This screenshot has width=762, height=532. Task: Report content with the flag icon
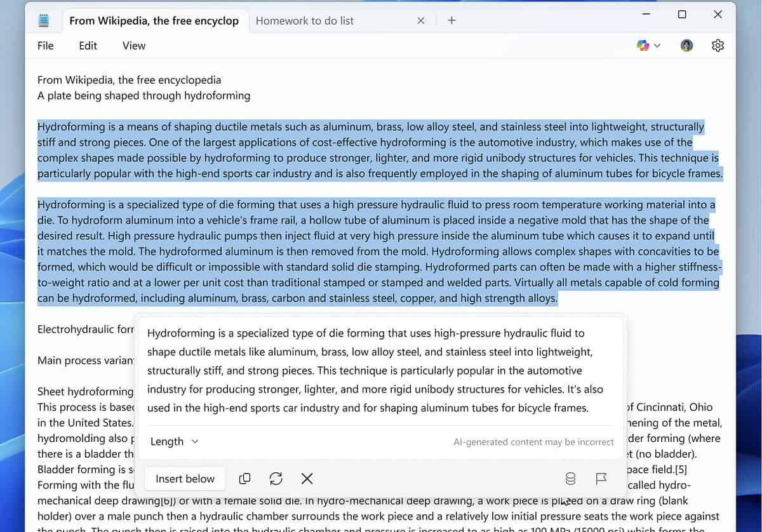coord(601,479)
